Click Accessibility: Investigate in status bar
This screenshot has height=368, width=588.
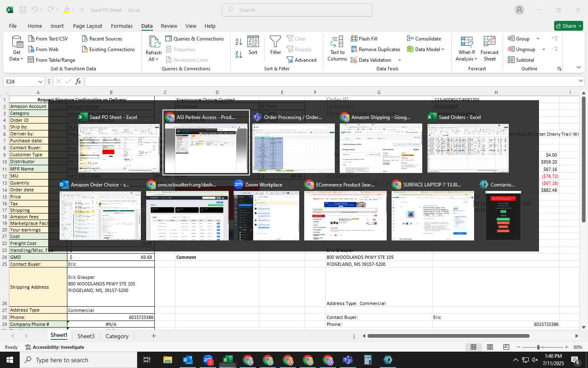[x=55, y=347]
